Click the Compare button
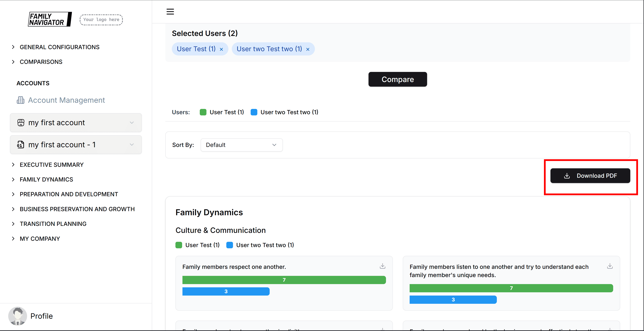The height and width of the screenshot is (331, 644). point(397,79)
